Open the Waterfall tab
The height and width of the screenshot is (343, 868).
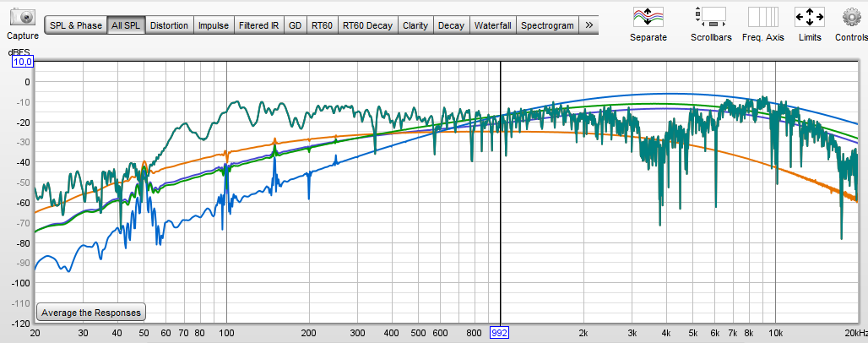click(492, 25)
